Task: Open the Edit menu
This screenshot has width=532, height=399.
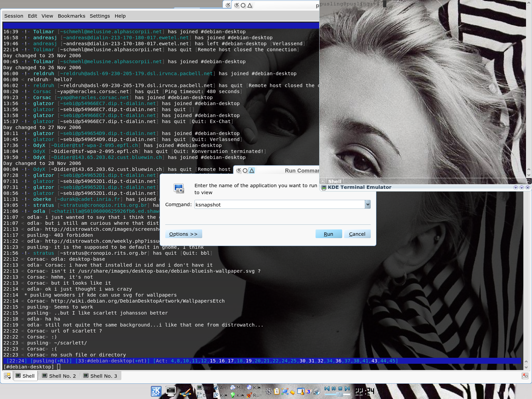Action: point(32,16)
